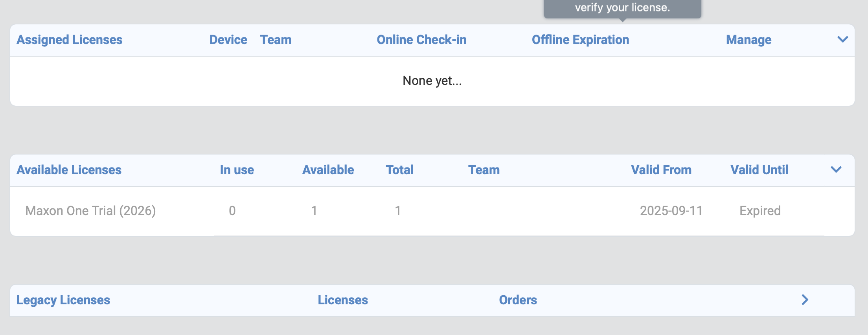The height and width of the screenshot is (335, 868).
Task: Click the Valid From column header
Action: (661, 170)
